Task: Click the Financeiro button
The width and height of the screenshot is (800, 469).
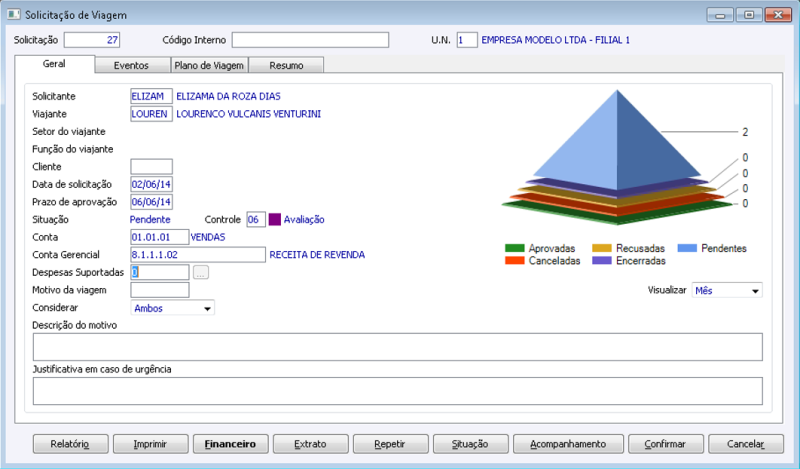Action: click(x=231, y=444)
